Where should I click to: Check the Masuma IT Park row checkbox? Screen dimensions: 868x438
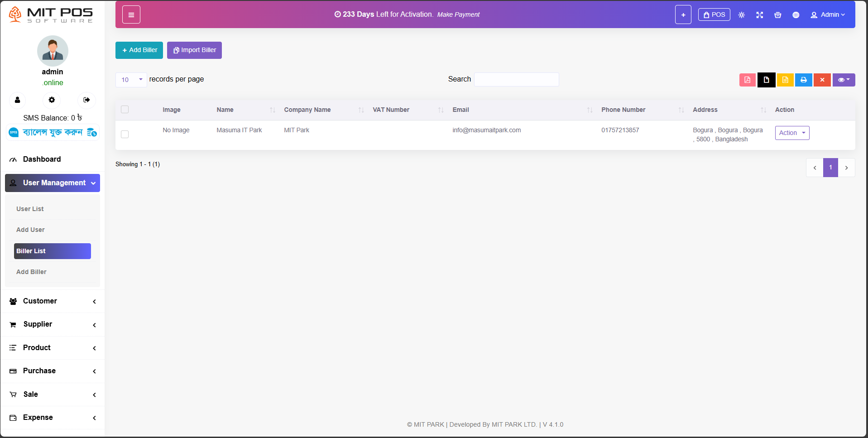coord(125,135)
